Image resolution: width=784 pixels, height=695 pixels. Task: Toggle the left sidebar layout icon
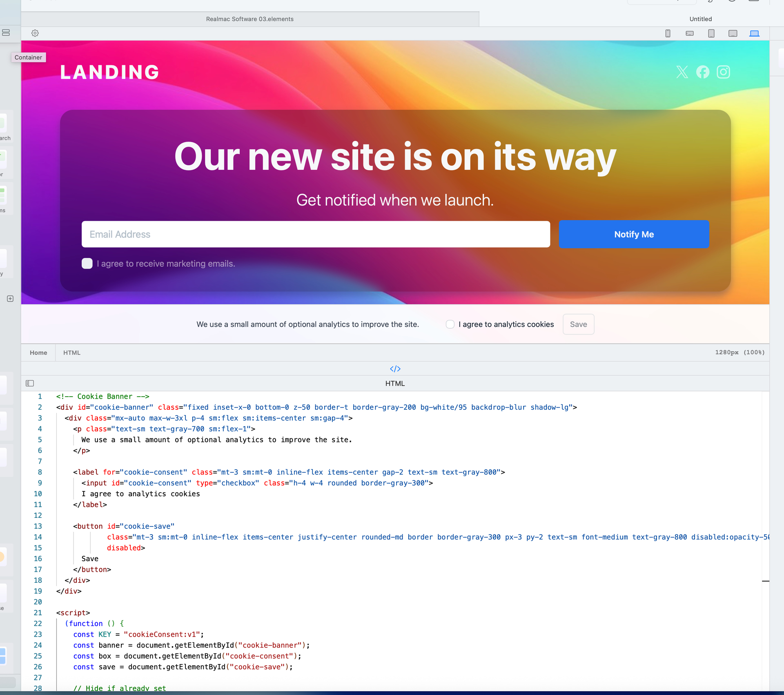point(6,33)
